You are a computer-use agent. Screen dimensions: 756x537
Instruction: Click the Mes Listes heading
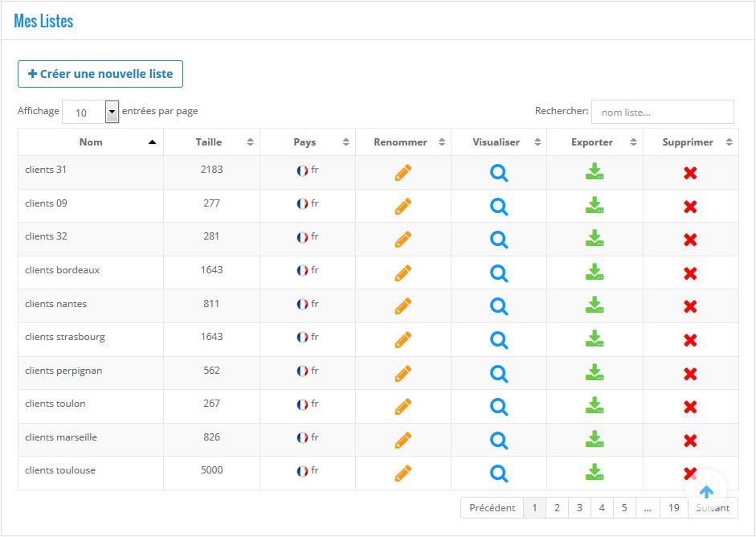pyautogui.click(x=43, y=21)
